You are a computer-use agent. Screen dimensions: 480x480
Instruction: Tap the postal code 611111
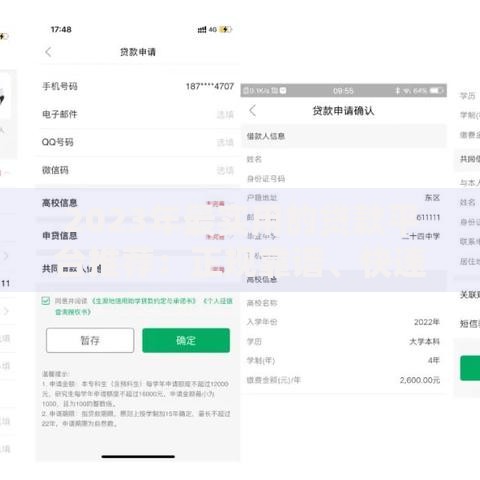click(x=428, y=218)
